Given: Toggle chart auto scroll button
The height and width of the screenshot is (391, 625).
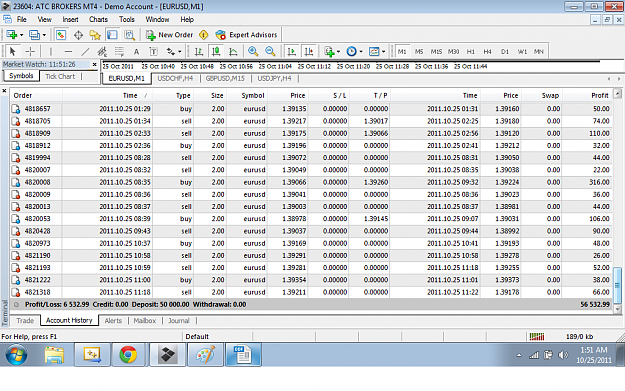Looking at the screenshot, I should 291,51.
